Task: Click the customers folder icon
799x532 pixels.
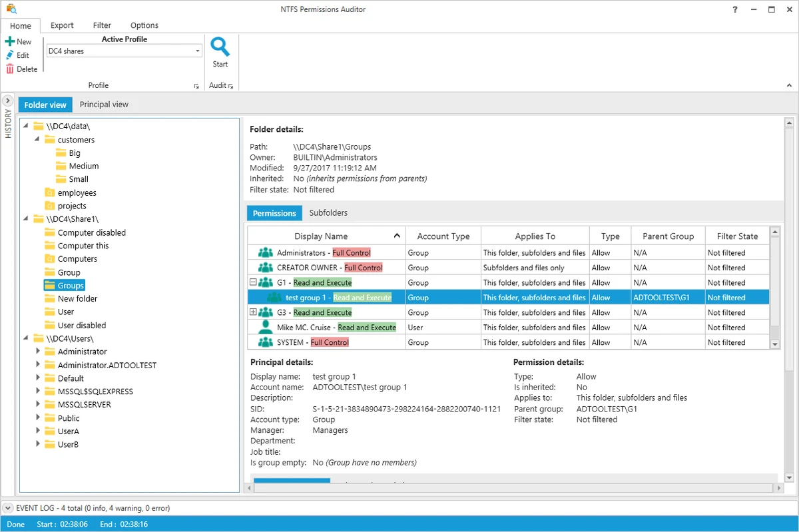Action: click(x=50, y=140)
